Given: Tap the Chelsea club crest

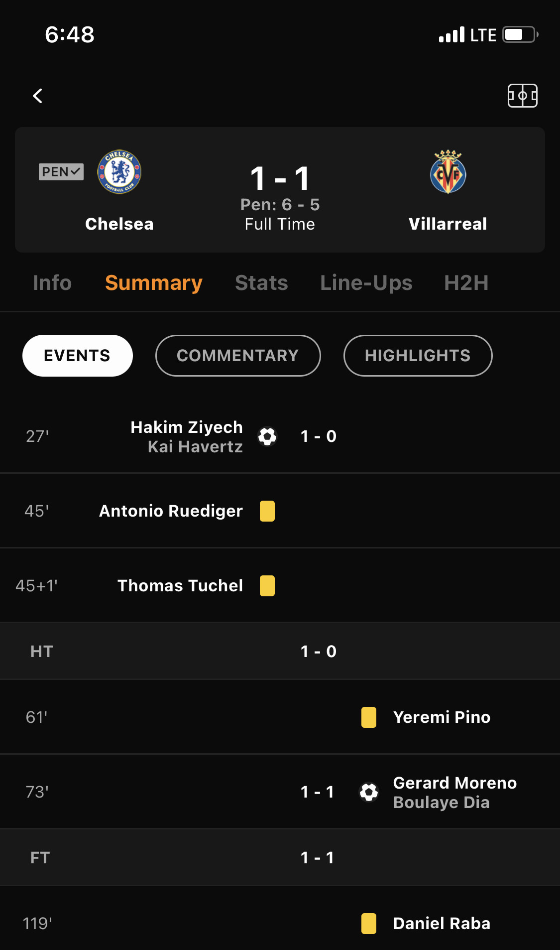Looking at the screenshot, I should click(x=119, y=172).
